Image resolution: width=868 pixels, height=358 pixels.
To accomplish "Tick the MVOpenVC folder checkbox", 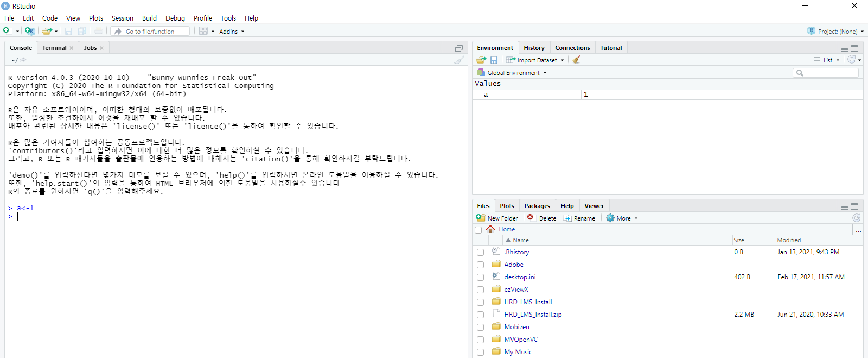I will [x=480, y=340].
